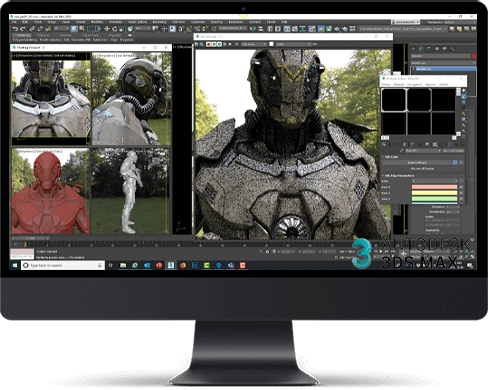Toggle sample Background in Material Editor
Screen dimensions: 488x390
464,102
